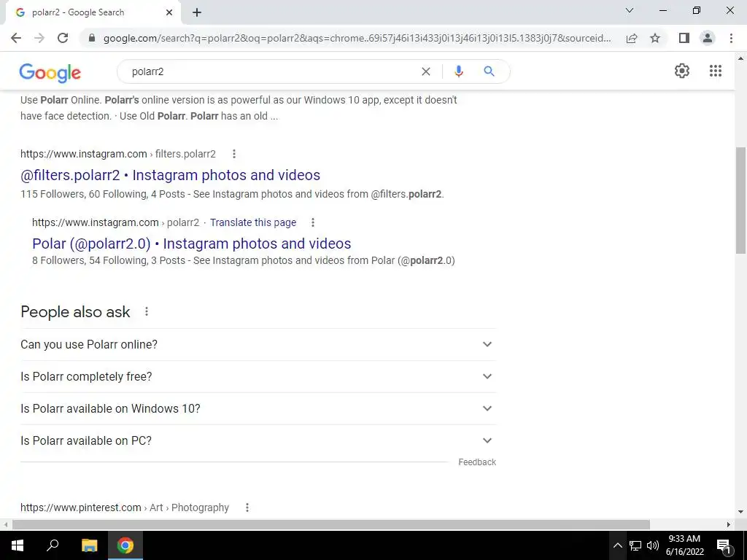Image resolution: width=747 pixels, height=560 pixels.
Task: Open the Windows notification center
Action: tap(724, 545)
